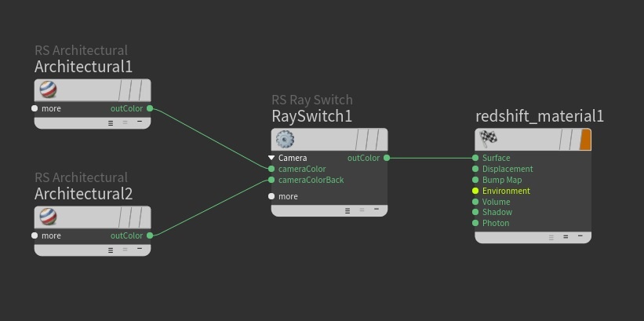Expand the more inputs on RaySwitch1

(271, 196)
